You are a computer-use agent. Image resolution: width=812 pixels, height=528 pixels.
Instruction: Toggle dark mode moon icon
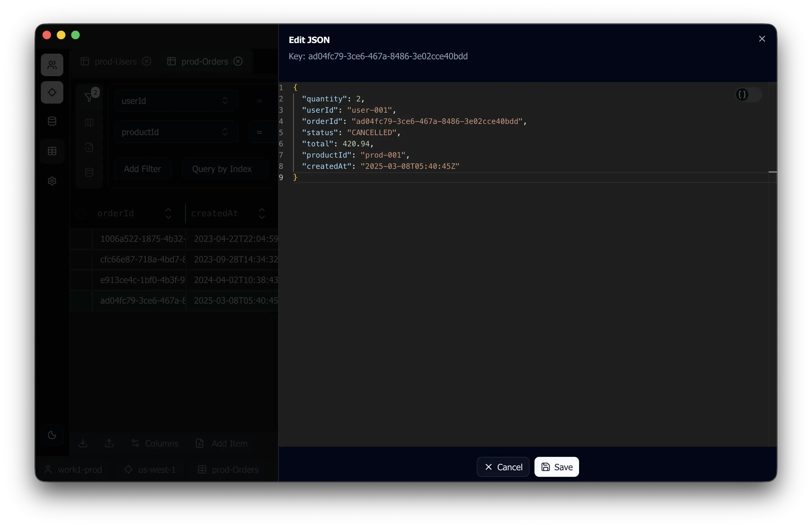pos(52,435)
